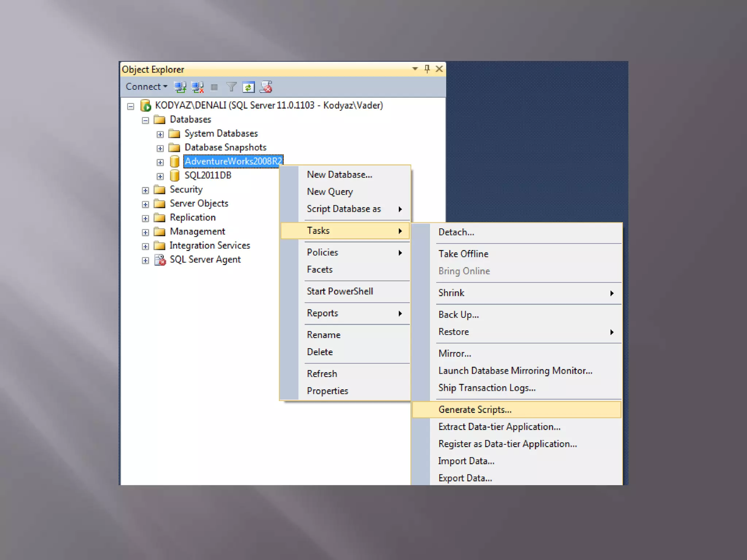Click the Security folder icon
This screenshot has height=560, width=747.
tap(159, 190)
